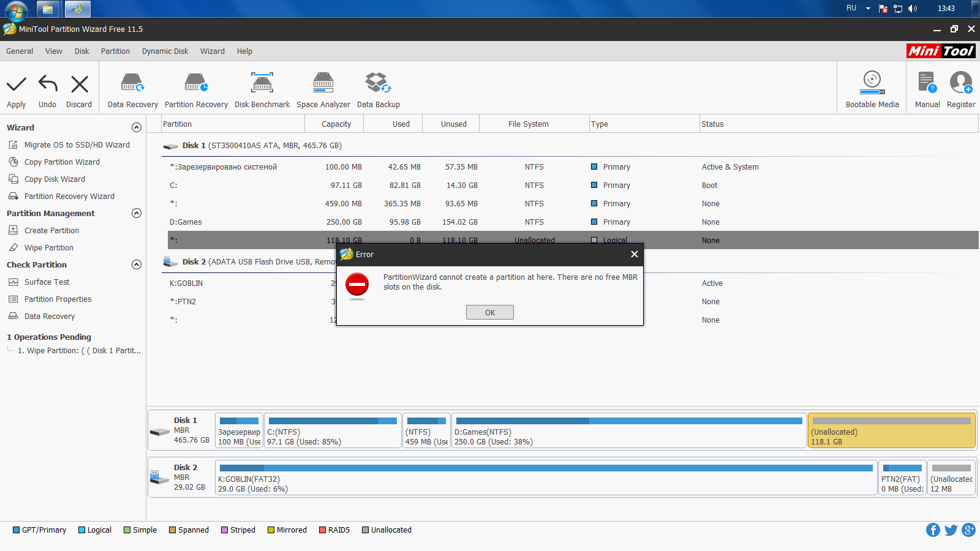This screenshot has width=980, height=551.
Task: Sort by the Used column header
Action: point(401,124)
